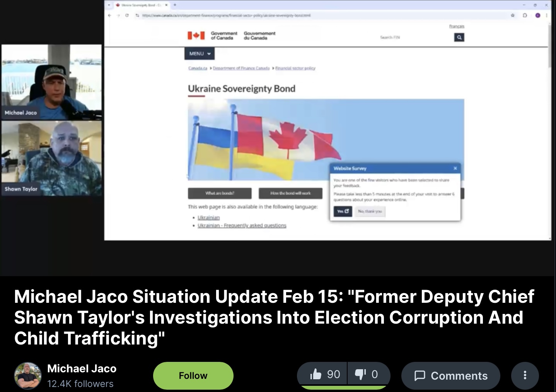Click the 12.4K followers text
Screen dimensions: 556x392
tap(80, 384)
